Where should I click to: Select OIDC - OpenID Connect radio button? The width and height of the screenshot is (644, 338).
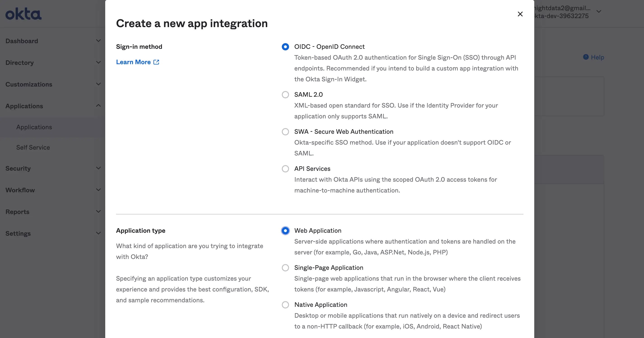tap(285, 47)
